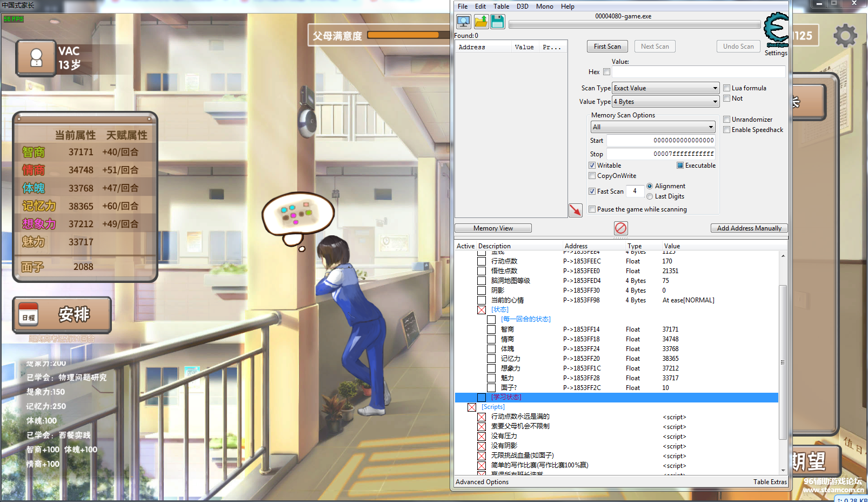Check Pause the game while scanning
This screenshot has width=868, height=502.
[x=592, y=209]
